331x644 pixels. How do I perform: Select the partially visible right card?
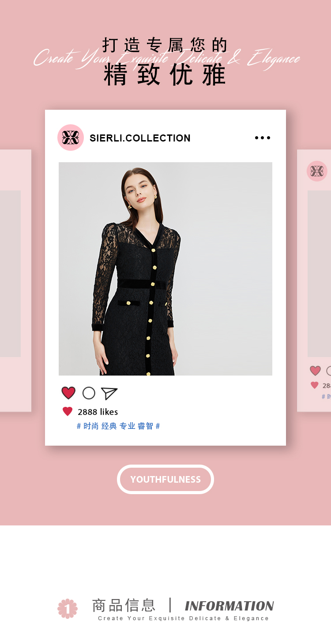(314, 281)
